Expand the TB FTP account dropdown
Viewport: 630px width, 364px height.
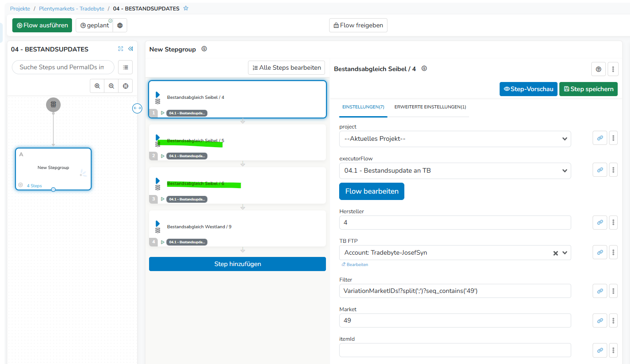coord(565,253)
